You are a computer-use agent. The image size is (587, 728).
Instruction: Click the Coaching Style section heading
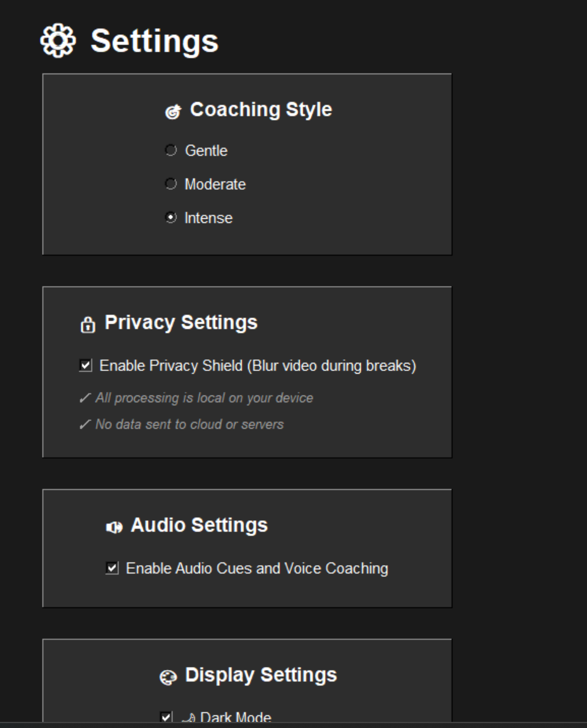tap(261, 110)
